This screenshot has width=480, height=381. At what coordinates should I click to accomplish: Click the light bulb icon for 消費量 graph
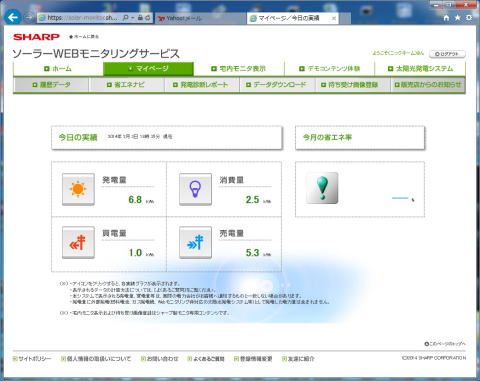[x=195, y=189]
